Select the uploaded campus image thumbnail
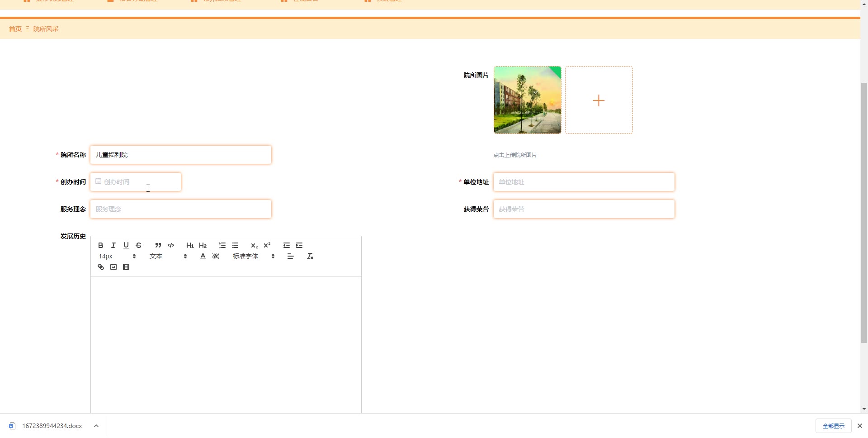This screenshot has height=438, width=868. 528,100
